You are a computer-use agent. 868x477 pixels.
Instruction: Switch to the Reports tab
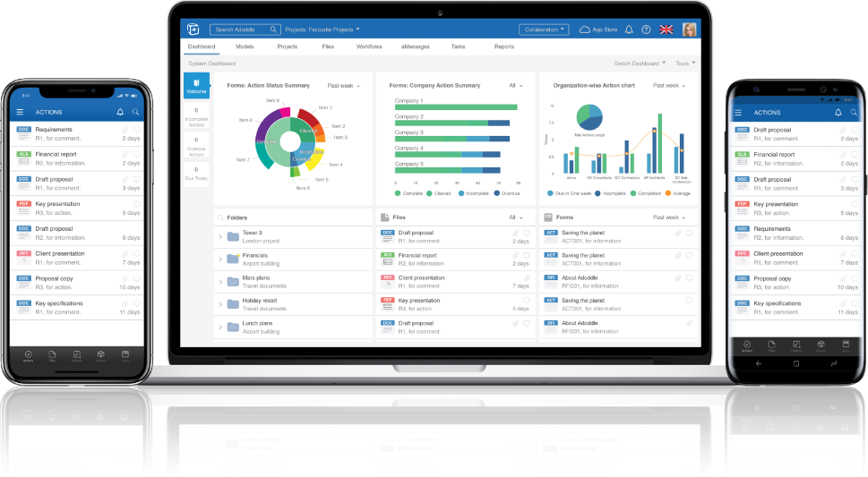point(504,47)
